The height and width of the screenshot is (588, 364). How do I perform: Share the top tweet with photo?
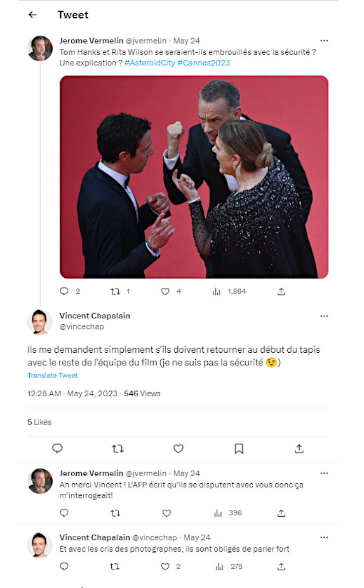(281, 291)
